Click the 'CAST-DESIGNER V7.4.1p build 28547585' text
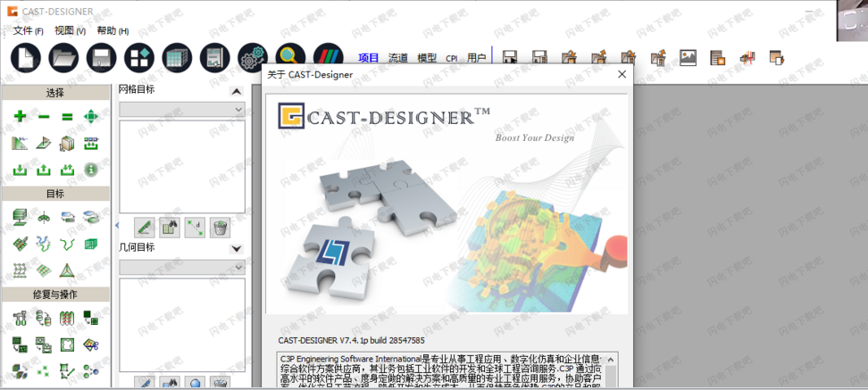 click(x=352, y=340)
